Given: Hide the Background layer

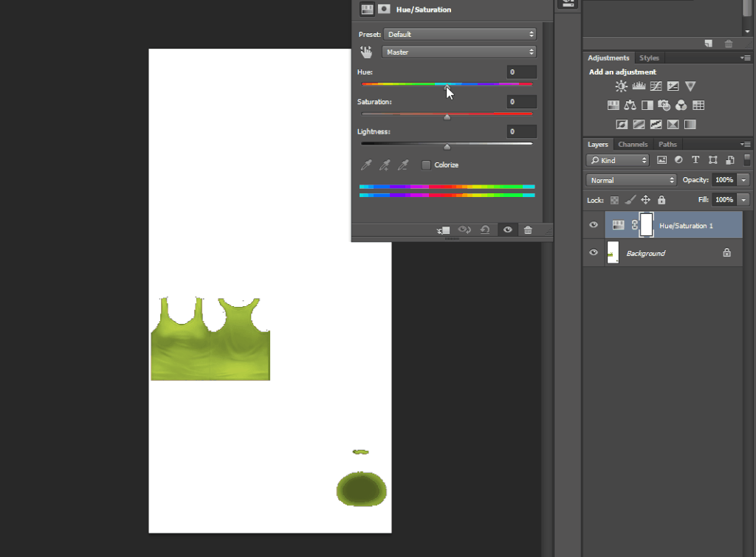Looking at the screenshot, I should tap(594, 252).
